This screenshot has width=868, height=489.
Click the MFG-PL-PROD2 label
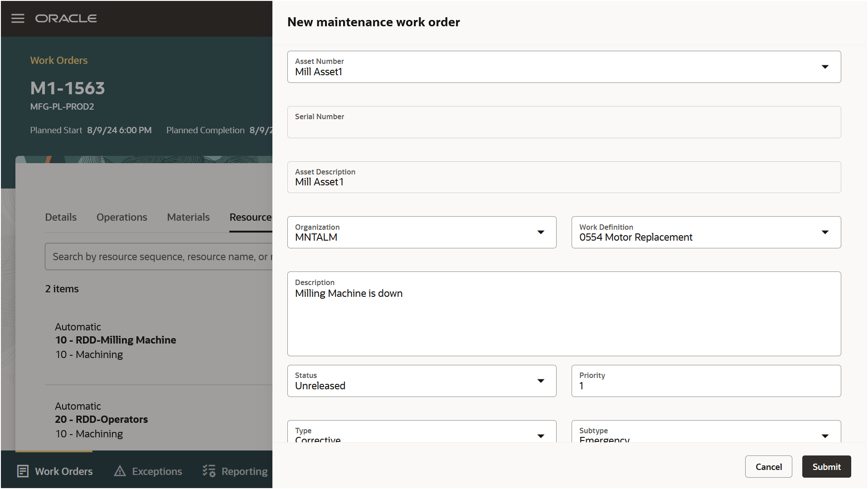pos(62,107)
